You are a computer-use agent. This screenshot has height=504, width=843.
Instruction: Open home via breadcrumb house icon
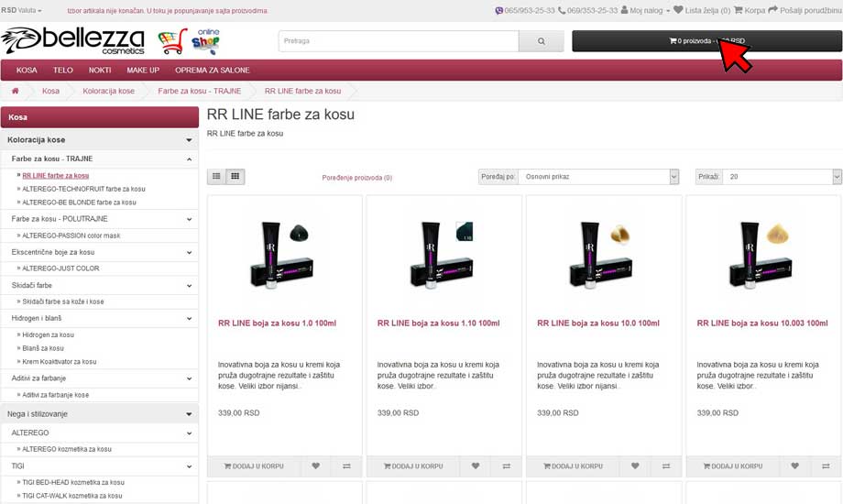click(15, 91)
